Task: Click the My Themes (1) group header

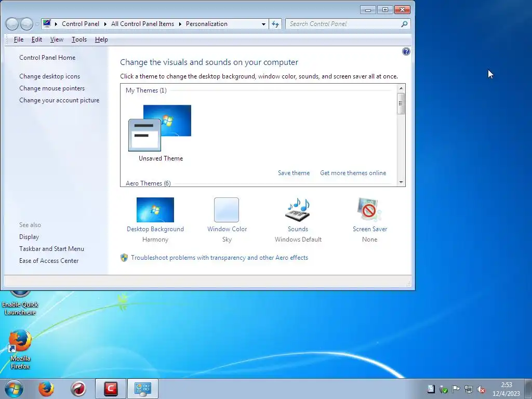Action: coord(146,90)
